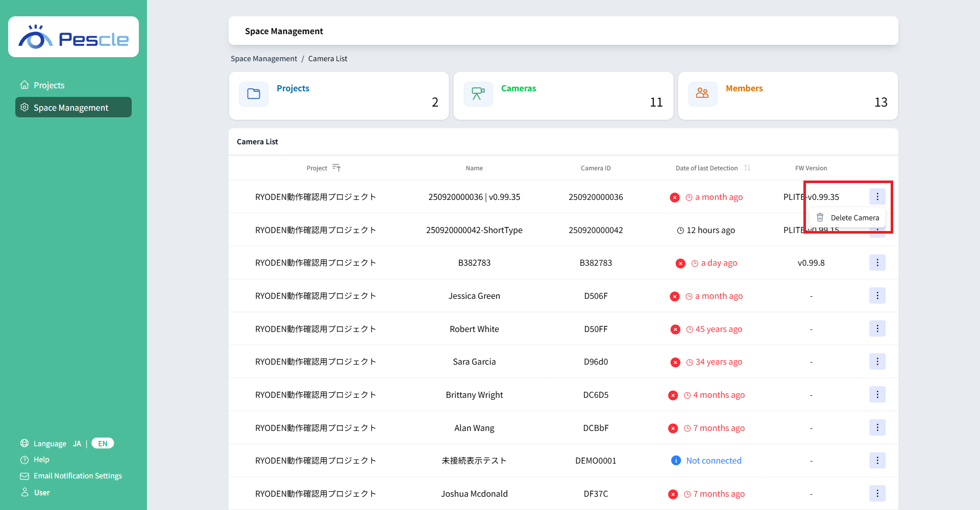
Task: Open Email Notification Settings
Action: pos(78,476)
